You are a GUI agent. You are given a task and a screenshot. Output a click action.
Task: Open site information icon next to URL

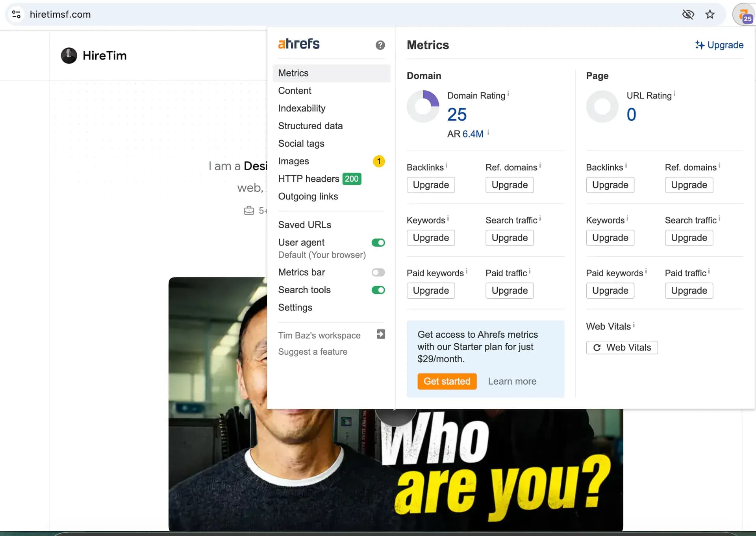[16, 15]
